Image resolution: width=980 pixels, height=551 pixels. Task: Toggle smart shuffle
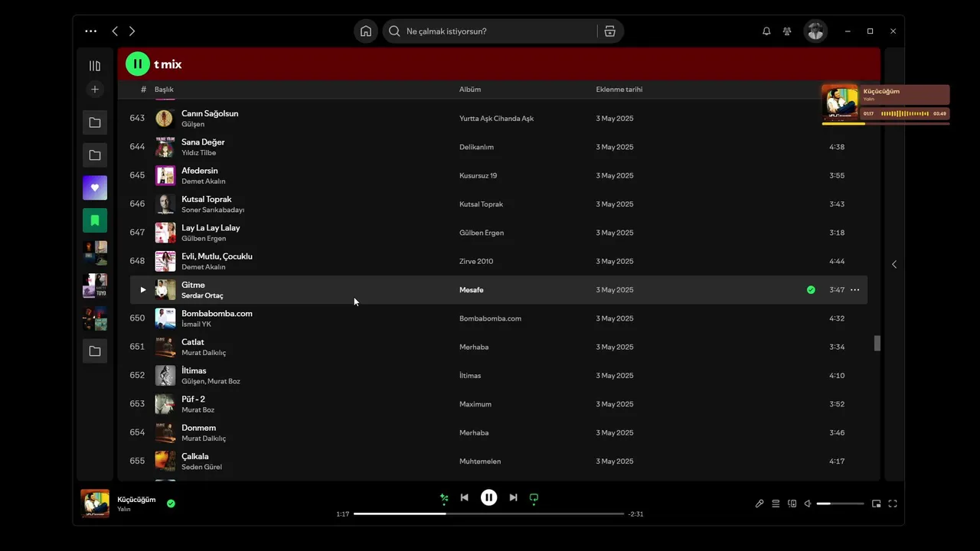click(x=444, y=497)
